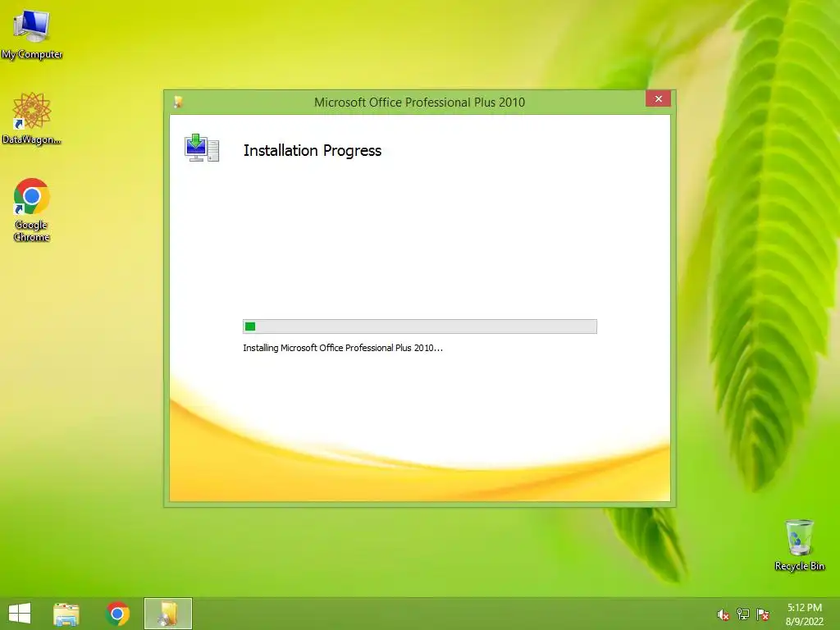Activate the Office setup taskbar item
Viewport: 840px width, 630px height.
click(x=168, y=614)
